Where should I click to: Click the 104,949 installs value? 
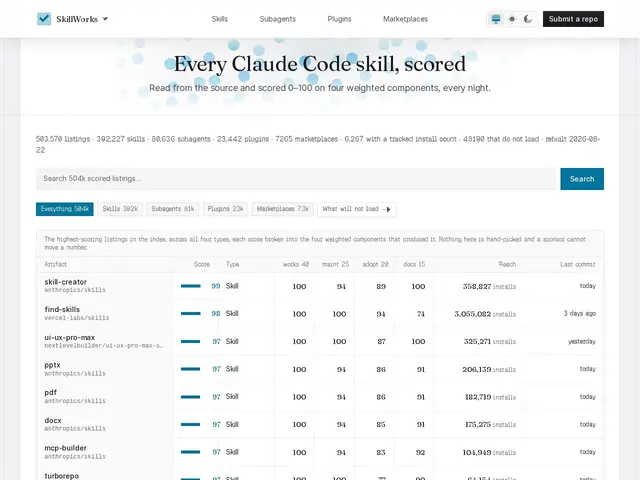489,452
